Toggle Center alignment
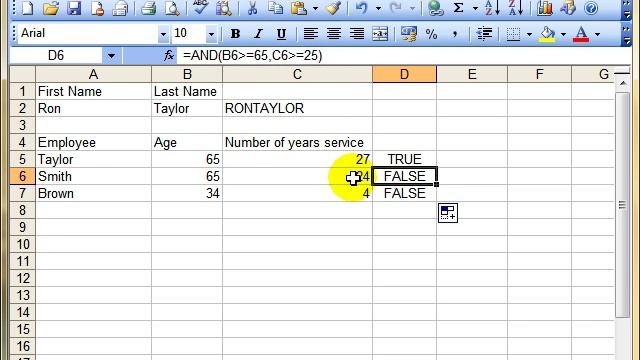This screenshot has width=640, height=360. [x=334, y=34]
